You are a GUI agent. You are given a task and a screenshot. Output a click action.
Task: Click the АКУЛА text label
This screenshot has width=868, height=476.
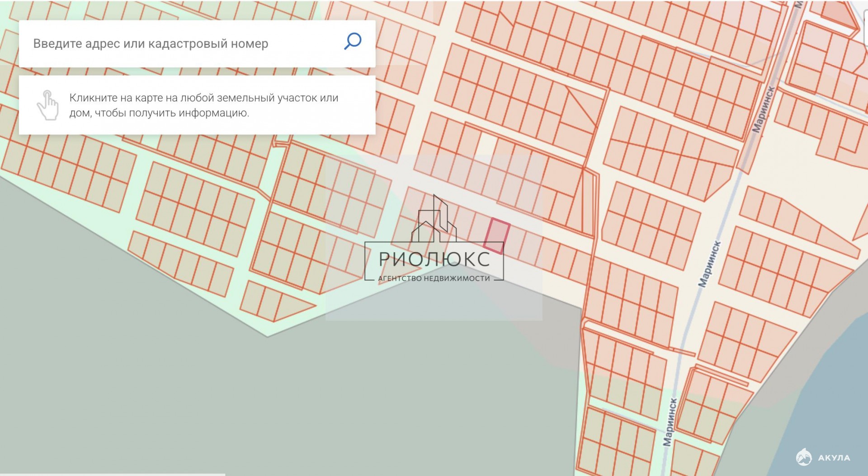tap(834, 458)
